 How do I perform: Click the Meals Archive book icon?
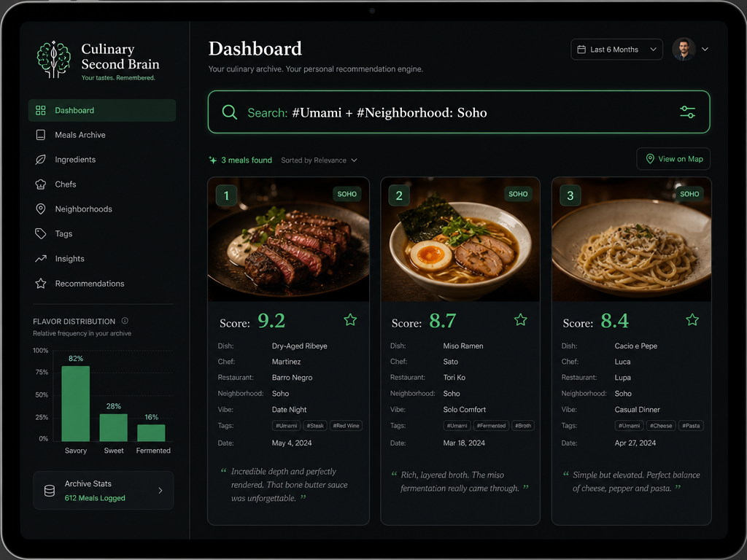click(x=41, y=135)
